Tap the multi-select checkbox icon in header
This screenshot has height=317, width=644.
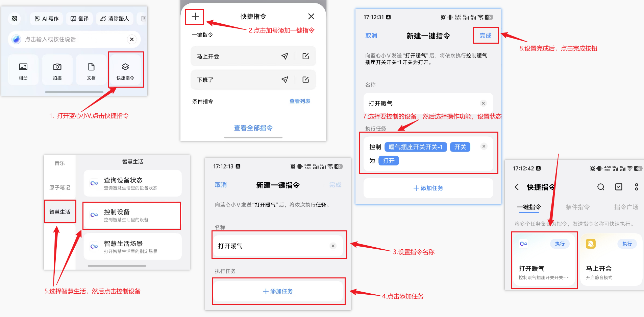pyautogui.click(x=618, y=187)
